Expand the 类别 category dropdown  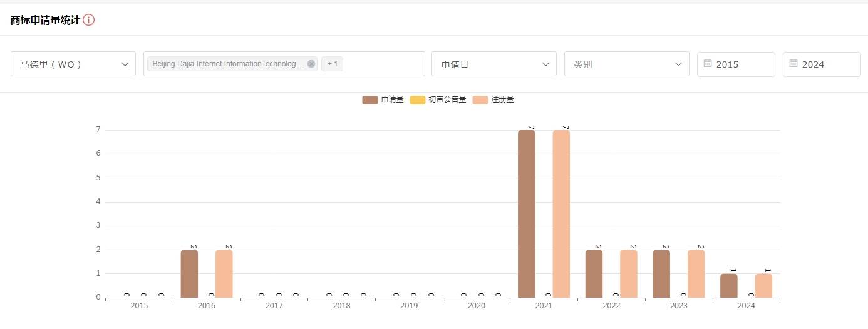click(x=626, y=64)
